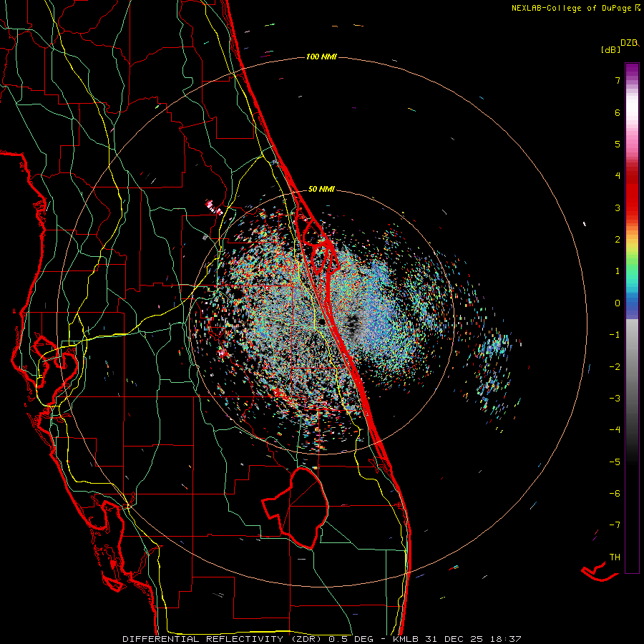Click the -7 value on the dB scale
644x644 pixels.
615,525
